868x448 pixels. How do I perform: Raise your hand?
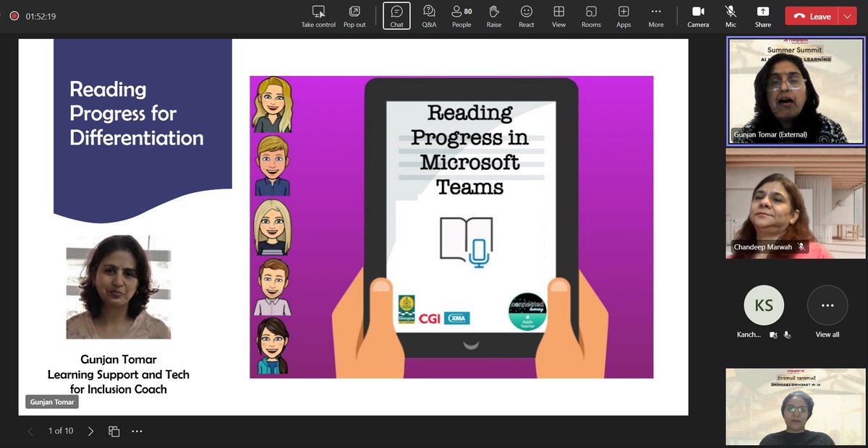[x=494, y=16]
